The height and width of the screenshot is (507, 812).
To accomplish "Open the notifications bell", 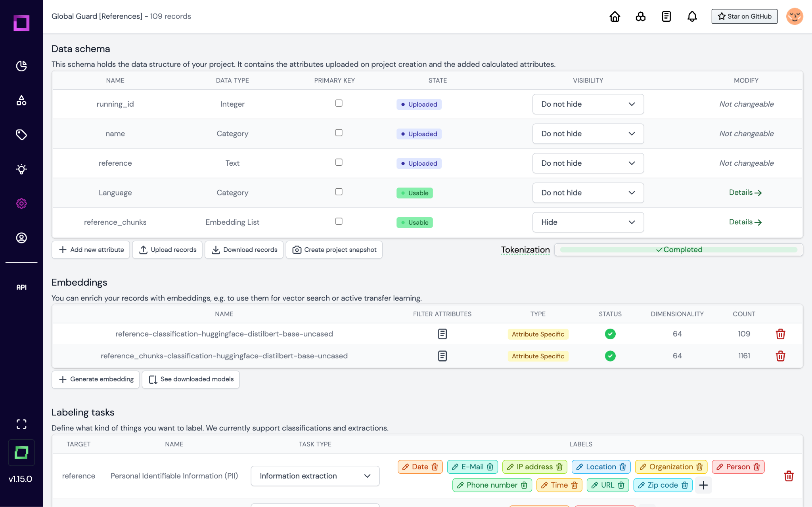I will pyautogui.click(x=692, y=16).
